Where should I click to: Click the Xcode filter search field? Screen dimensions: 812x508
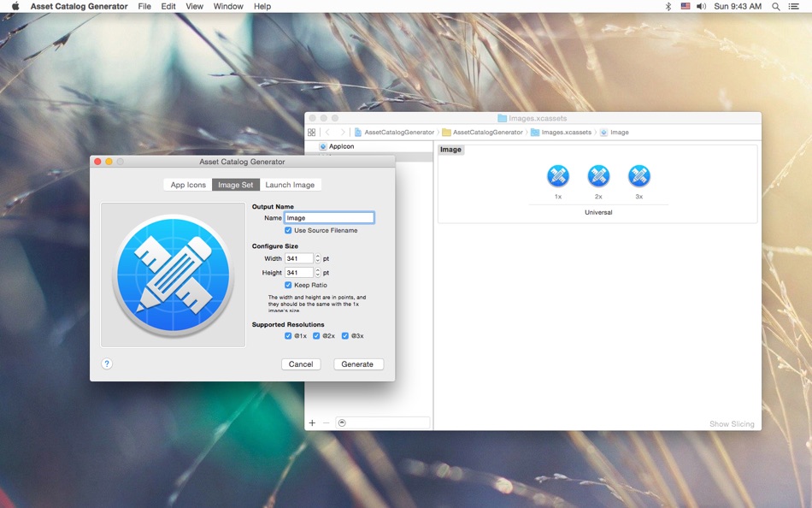383,423
